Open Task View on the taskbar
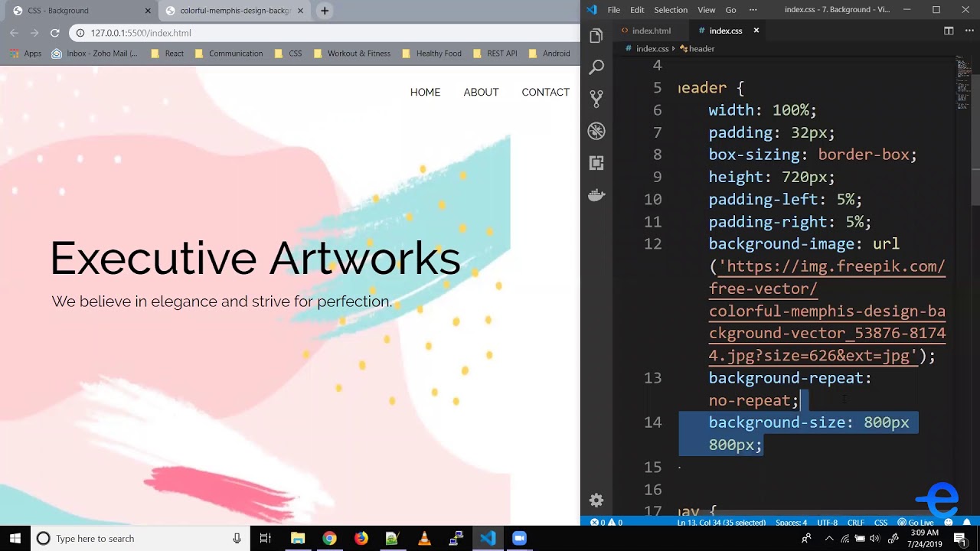The image size is (980, 551). pos(265,539)
